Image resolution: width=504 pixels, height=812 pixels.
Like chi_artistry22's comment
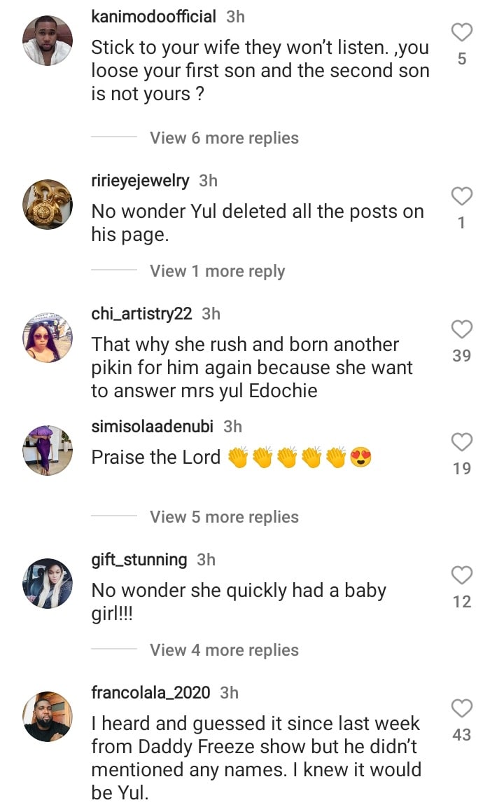[461, 329]
